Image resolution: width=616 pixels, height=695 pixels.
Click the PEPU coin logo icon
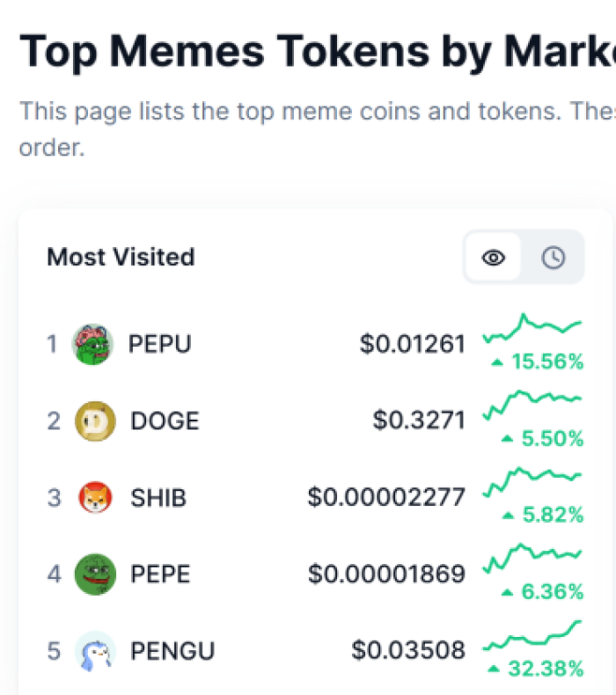(x=92, y=344)
